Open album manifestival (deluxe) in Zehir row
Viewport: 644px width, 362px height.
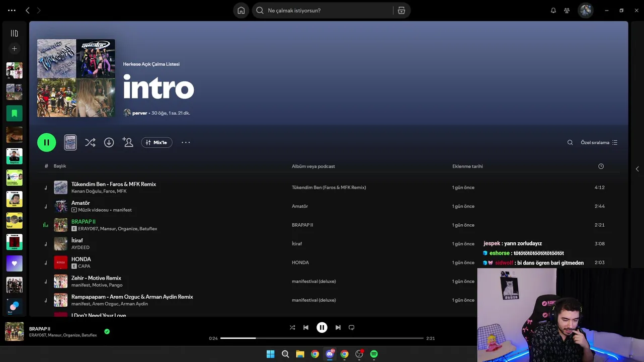314,282
